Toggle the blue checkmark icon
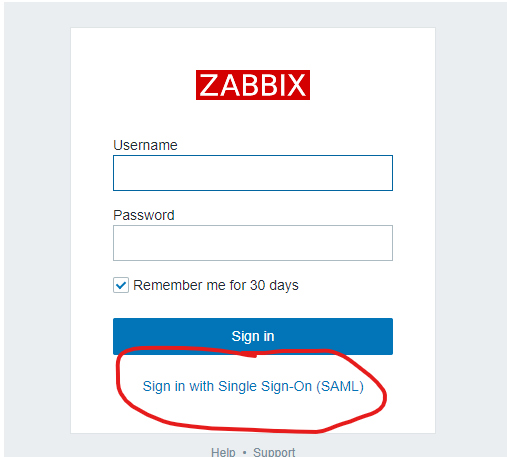Screen dimensions: 507x457 pyautogui.click(x=121, y=285)
